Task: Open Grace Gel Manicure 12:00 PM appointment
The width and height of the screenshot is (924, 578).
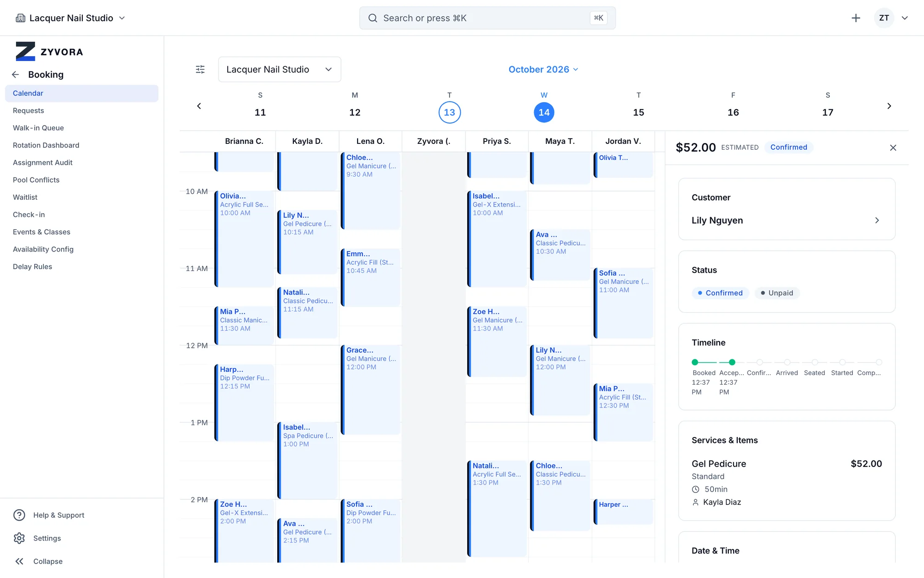Action: (x=371, y=389)
